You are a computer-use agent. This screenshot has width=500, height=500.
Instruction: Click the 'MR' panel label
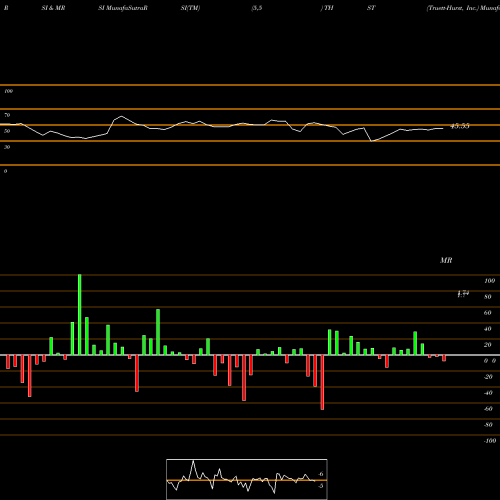[446, 260]
